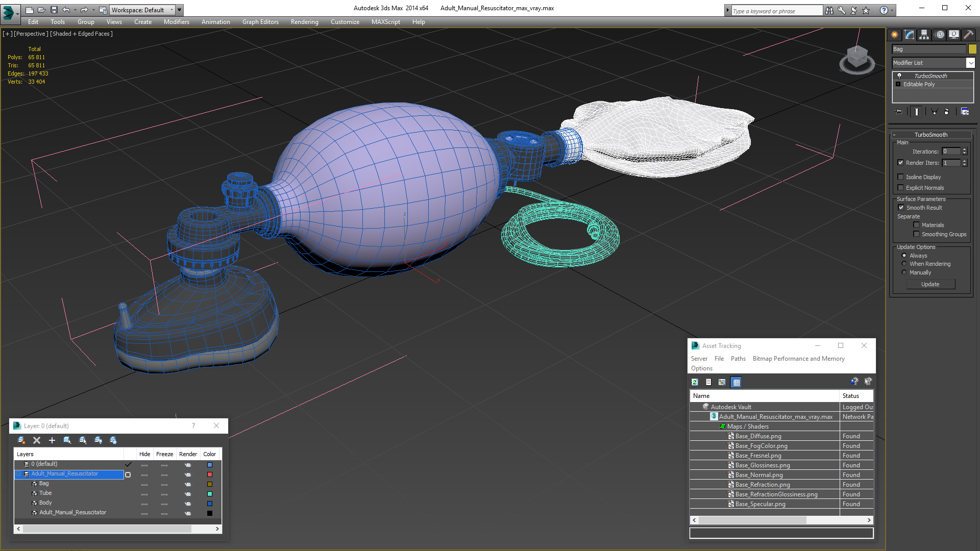The height and width of the screenshot is (551, 980).
Task: Select When Rendering radio button
Action: pos(904,264)
